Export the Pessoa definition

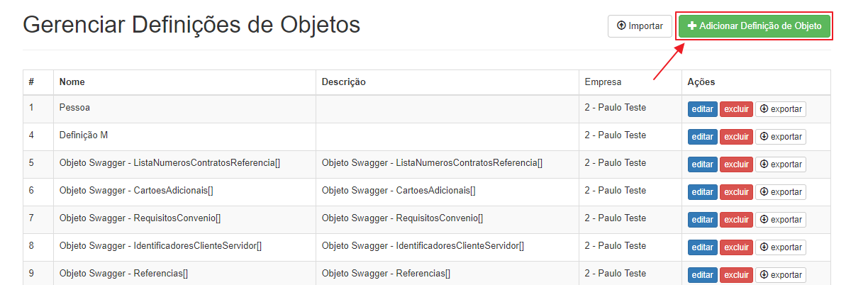[x=781, y=109]
